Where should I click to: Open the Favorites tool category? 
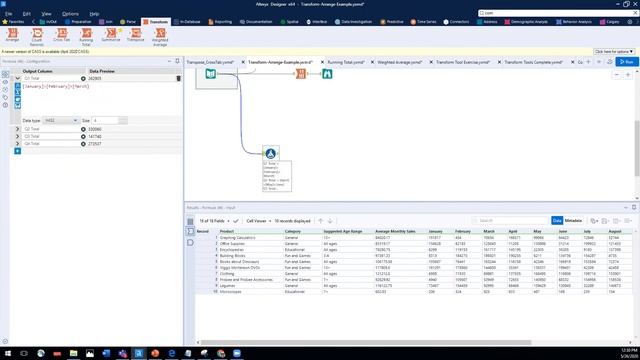pos(13,22)
